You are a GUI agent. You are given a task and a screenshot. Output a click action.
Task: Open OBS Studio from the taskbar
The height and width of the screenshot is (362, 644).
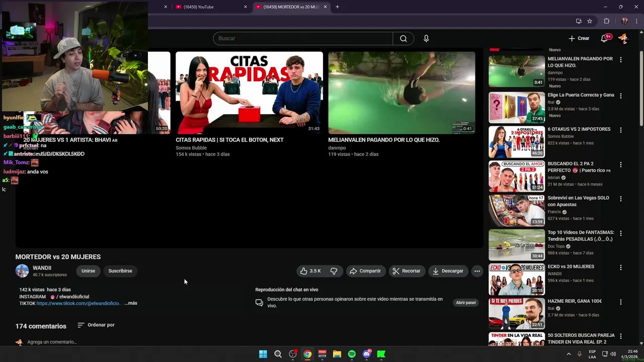[293, 354]
